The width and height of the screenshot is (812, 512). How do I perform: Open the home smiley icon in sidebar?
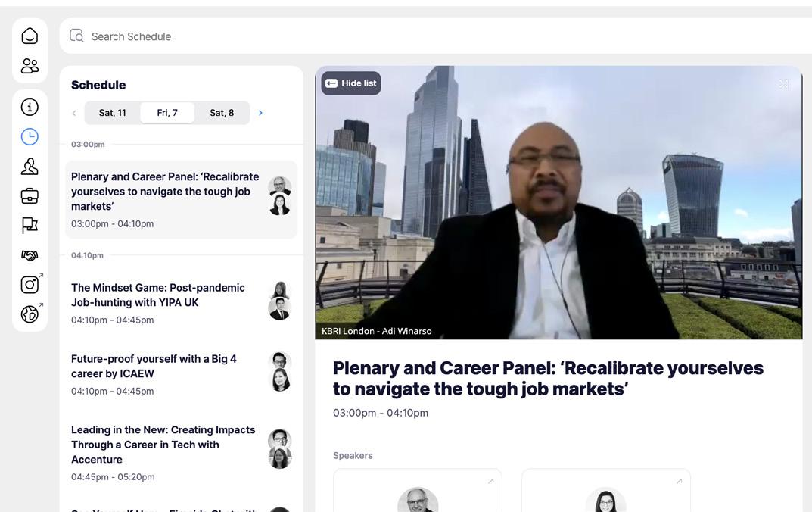pos(30,36)
